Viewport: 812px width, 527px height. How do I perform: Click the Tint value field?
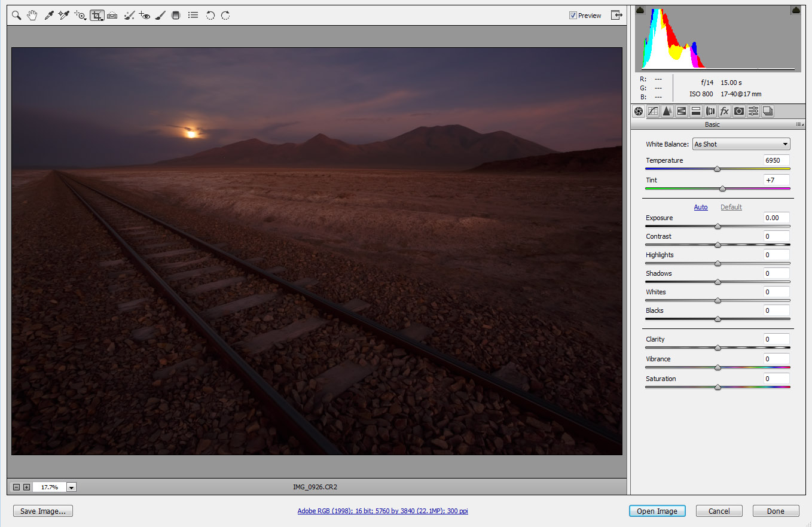(x=776, y=179)
